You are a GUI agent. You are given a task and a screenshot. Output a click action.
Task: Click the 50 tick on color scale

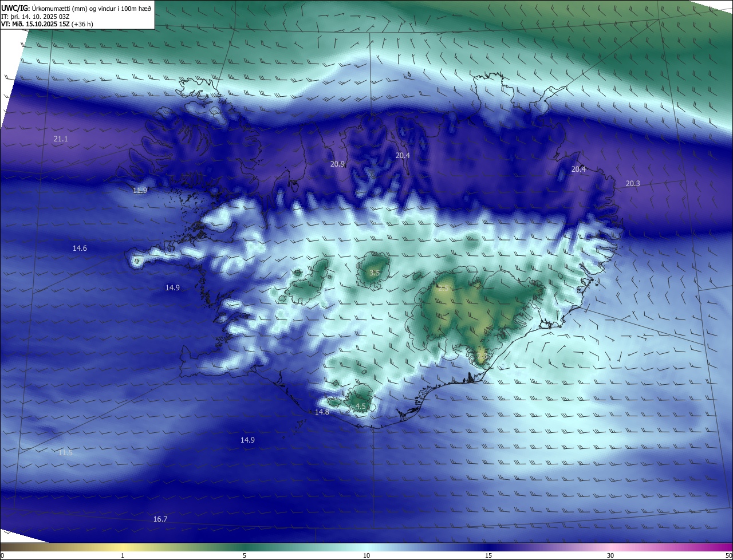[728, 555]
